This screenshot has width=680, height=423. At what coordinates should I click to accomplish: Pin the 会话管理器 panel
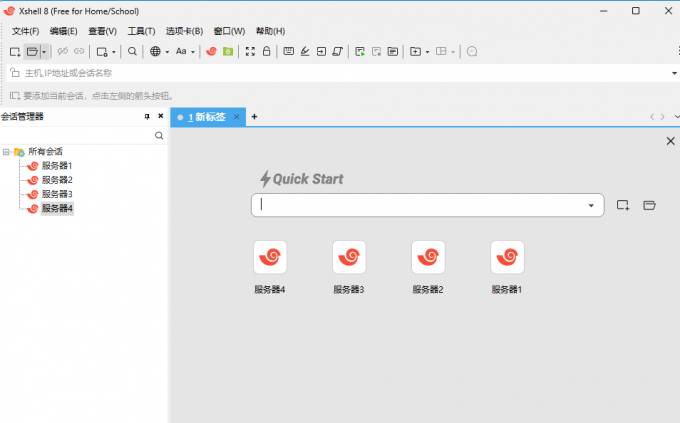(147, 116)
